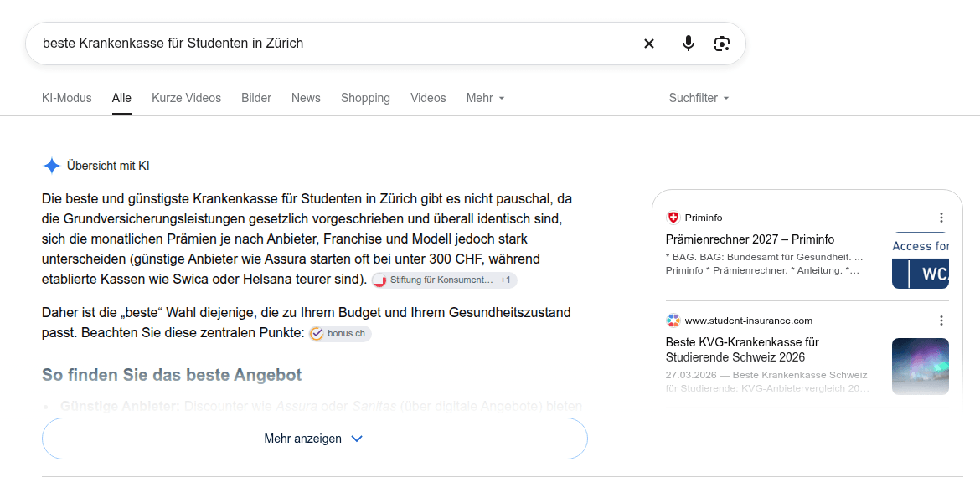Screen dimensions: 980x477
Task: Open the Videos tab
Action: pos(428,98)
